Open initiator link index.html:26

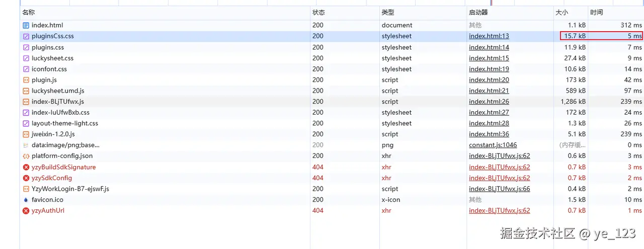point(489,102)
